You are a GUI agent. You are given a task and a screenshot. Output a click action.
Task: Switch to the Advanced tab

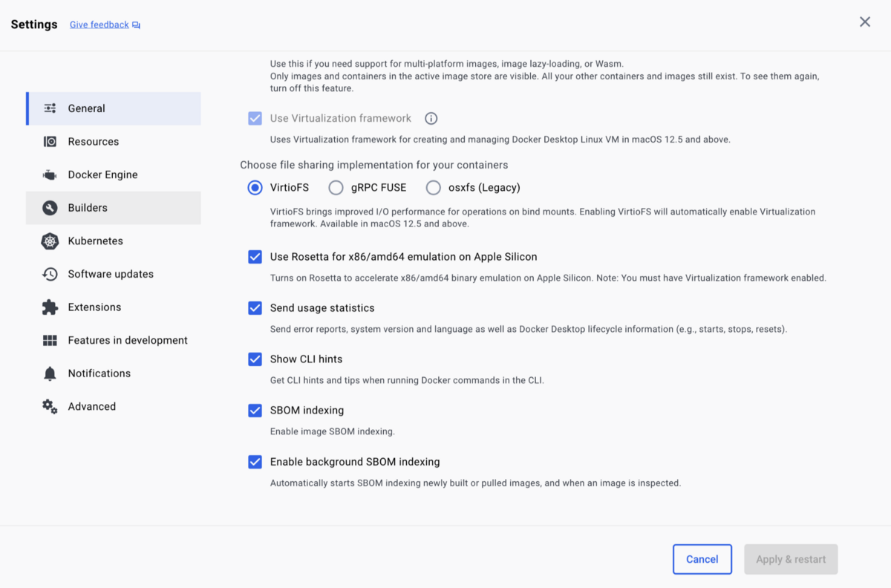point(114,407)
